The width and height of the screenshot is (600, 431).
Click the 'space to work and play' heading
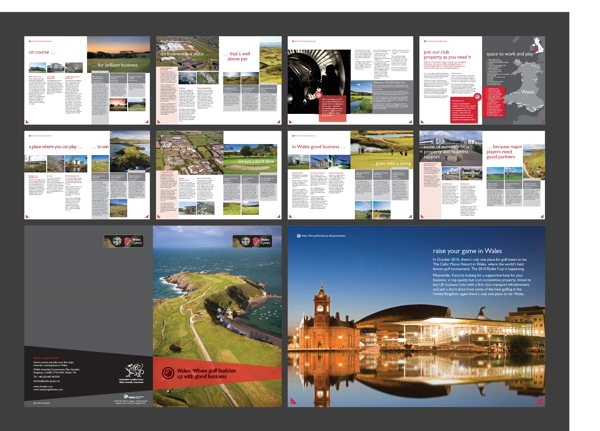click(510, 54)
